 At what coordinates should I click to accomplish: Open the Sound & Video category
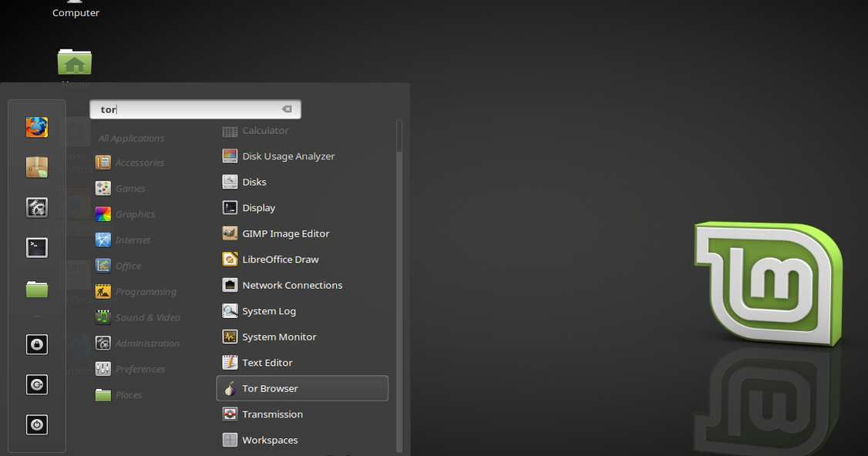click(x=138, y=317)
